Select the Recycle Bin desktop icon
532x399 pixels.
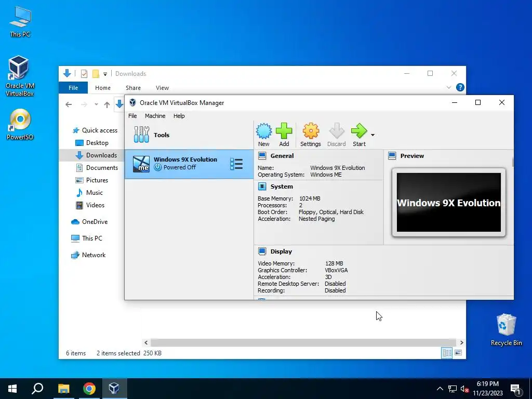click(x=506, y=330)
